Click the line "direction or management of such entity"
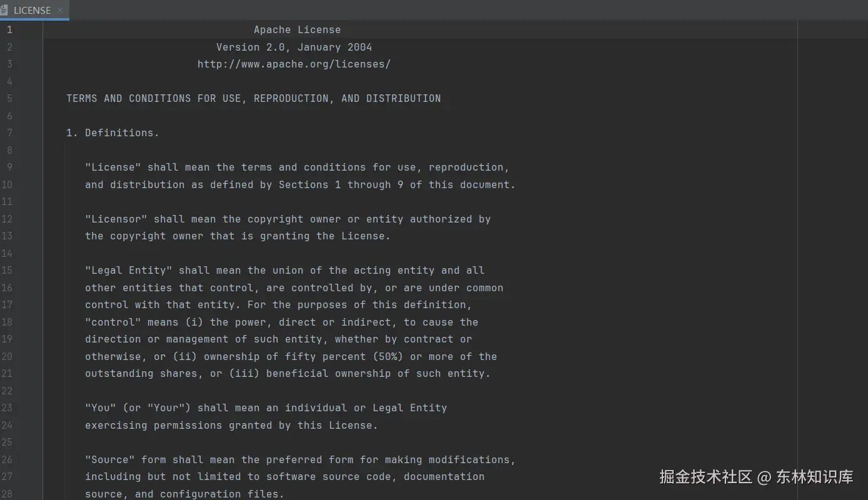 279,339
